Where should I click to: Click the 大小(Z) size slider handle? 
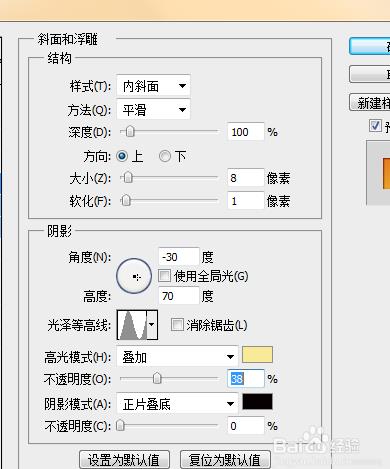(x=128, y=178)
